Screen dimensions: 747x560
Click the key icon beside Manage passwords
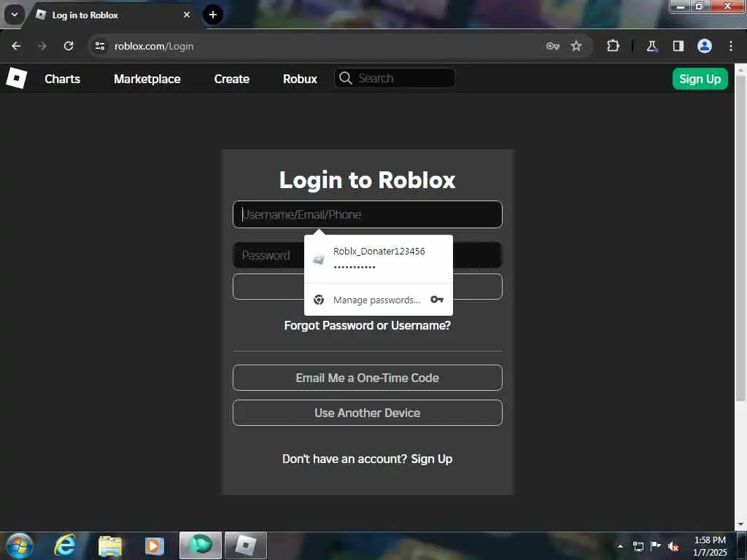coord(437,300)
